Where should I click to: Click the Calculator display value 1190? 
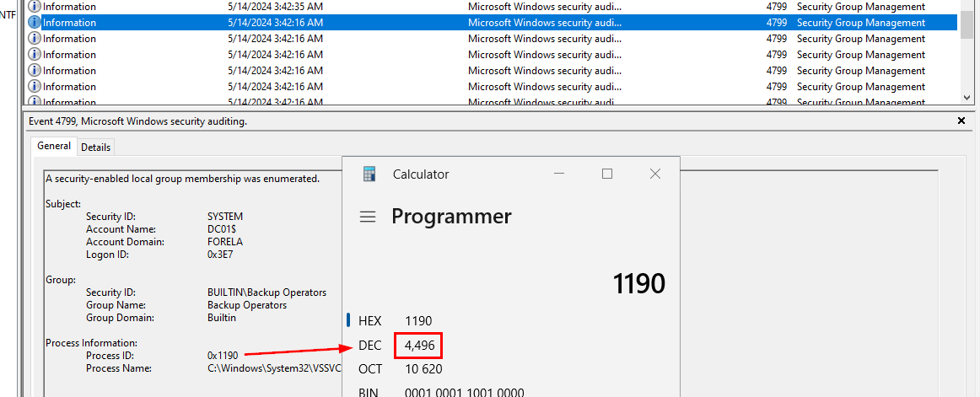[638, 284]
